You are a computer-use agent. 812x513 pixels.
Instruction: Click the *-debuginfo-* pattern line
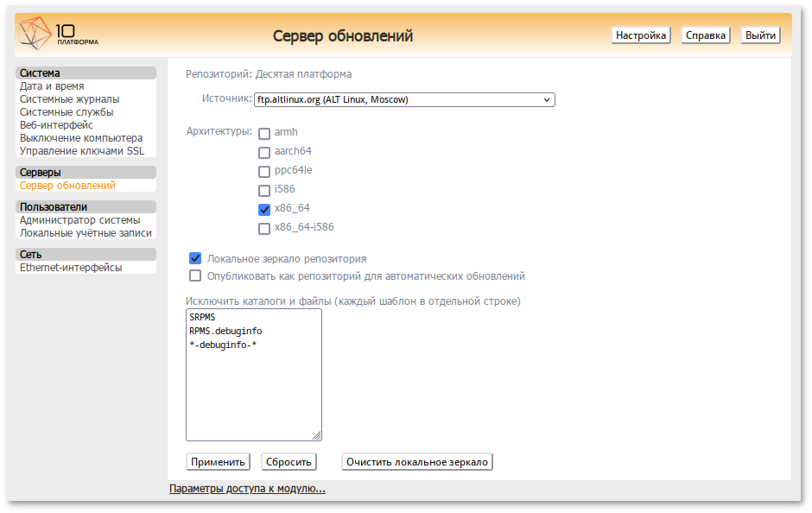pos(223,345)
